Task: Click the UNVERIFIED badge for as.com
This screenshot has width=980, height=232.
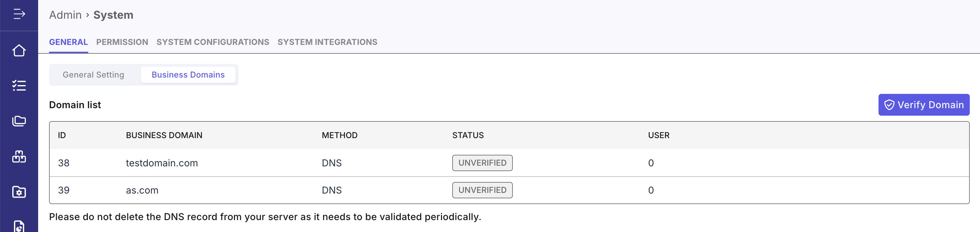Action: pos(482,190)
